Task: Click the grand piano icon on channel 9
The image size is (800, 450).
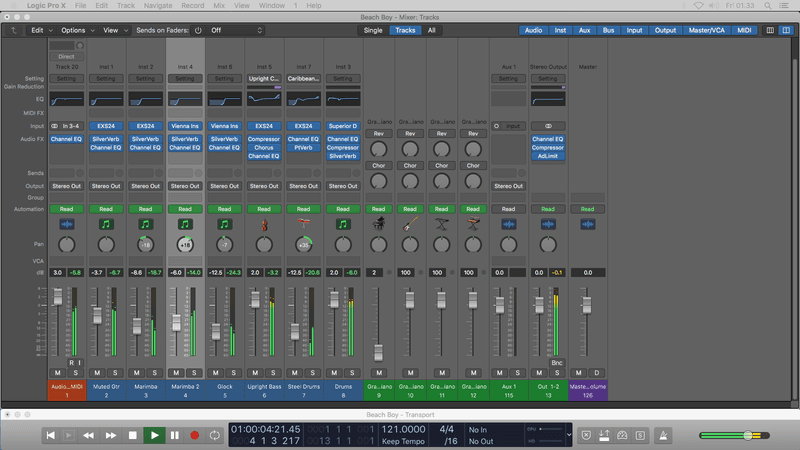Action: [x=379, y=224]
